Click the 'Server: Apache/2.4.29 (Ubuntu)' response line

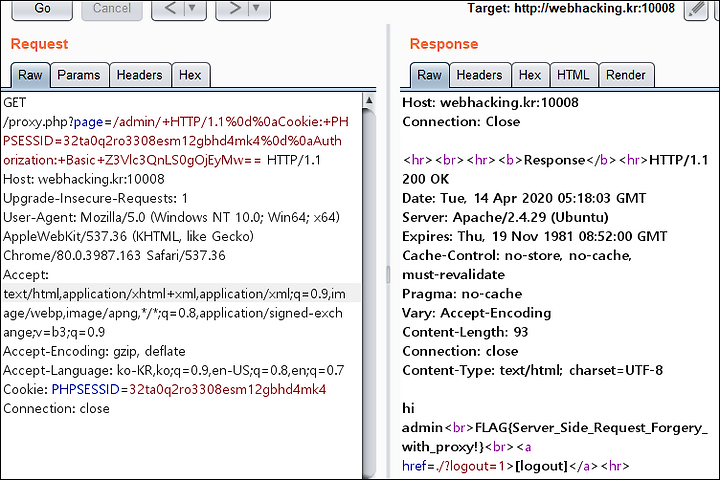505,217
